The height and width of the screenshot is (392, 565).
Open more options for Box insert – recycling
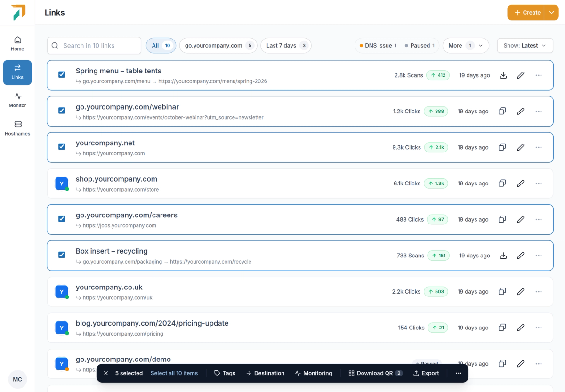coord(539,256)
